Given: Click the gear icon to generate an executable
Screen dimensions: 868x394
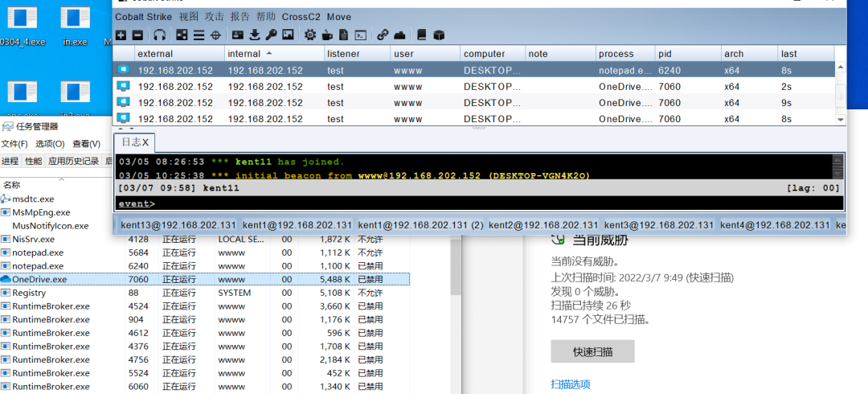Looking at the screenshot, I should tap(310, 35).
